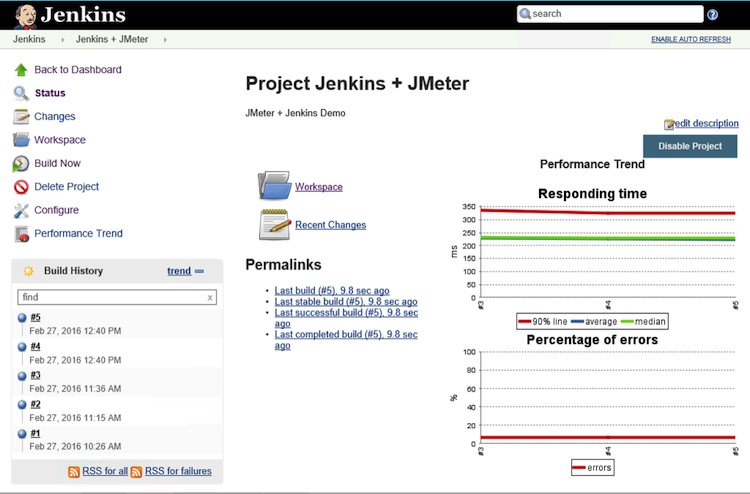
Task: Expand the Jenkins + JMeter breadcrumb arrow
Action: (x=165, y=40)
